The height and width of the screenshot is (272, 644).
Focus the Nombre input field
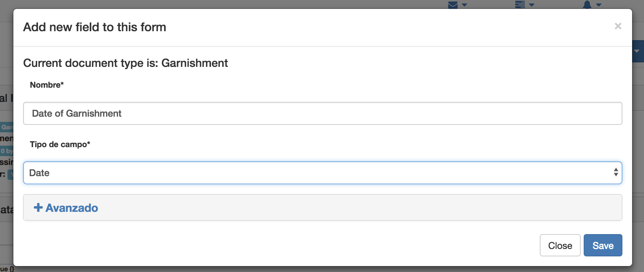(x=322, y=113)
